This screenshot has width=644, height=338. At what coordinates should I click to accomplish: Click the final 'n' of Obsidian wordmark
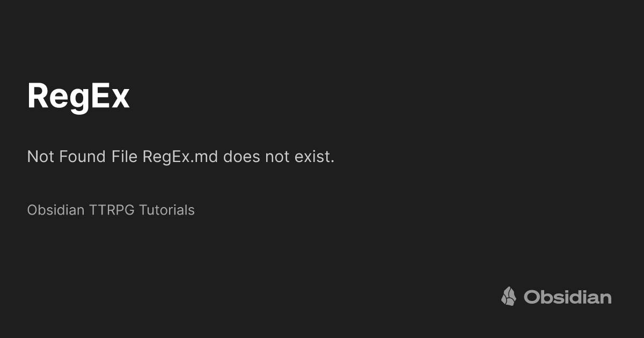point(605,299)
